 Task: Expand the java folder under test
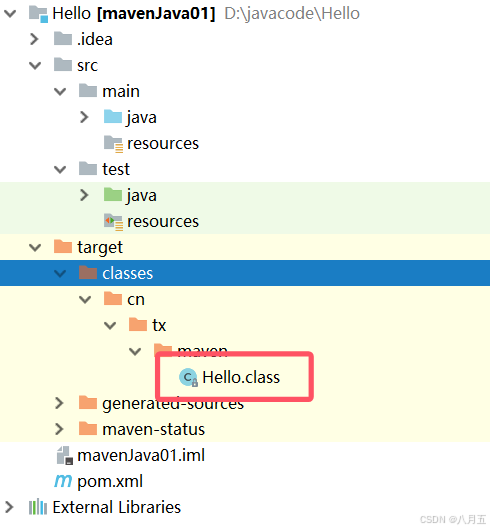coord(84,195)
